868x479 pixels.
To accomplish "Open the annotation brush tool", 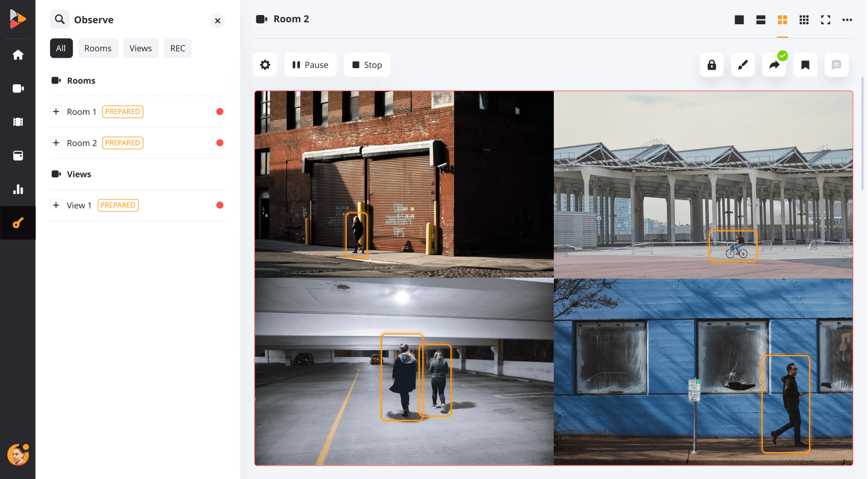I will 742,65.
